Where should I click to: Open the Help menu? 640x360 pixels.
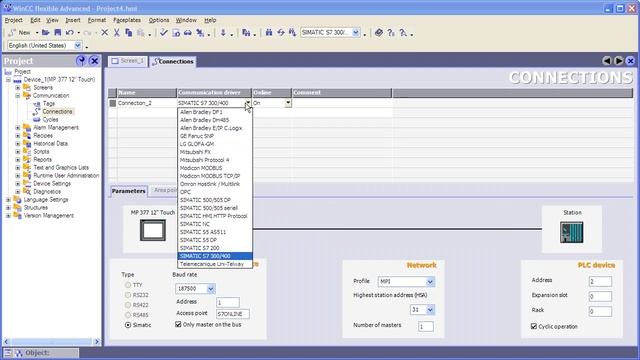pos(210,20)
